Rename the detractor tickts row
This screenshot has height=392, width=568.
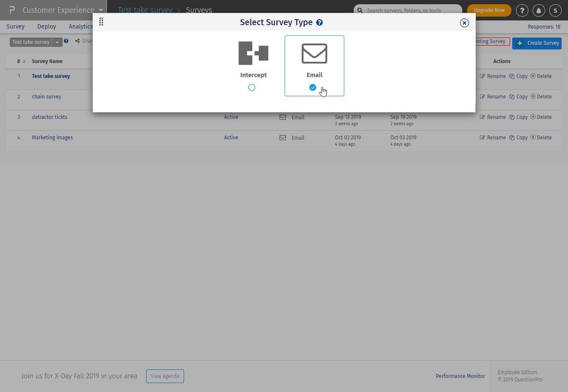(493, 117)
